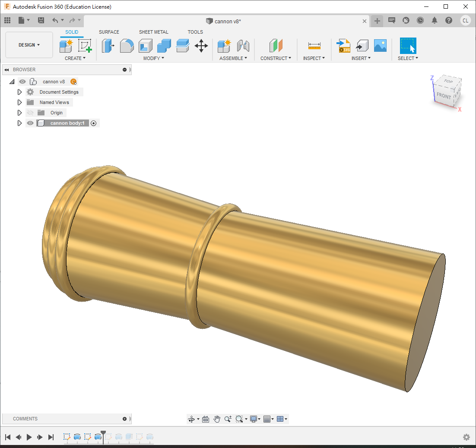The height and width of the screenshot is (448, 476).
Task: Open the MODIFY menu
Action: [x=153, y=58]
